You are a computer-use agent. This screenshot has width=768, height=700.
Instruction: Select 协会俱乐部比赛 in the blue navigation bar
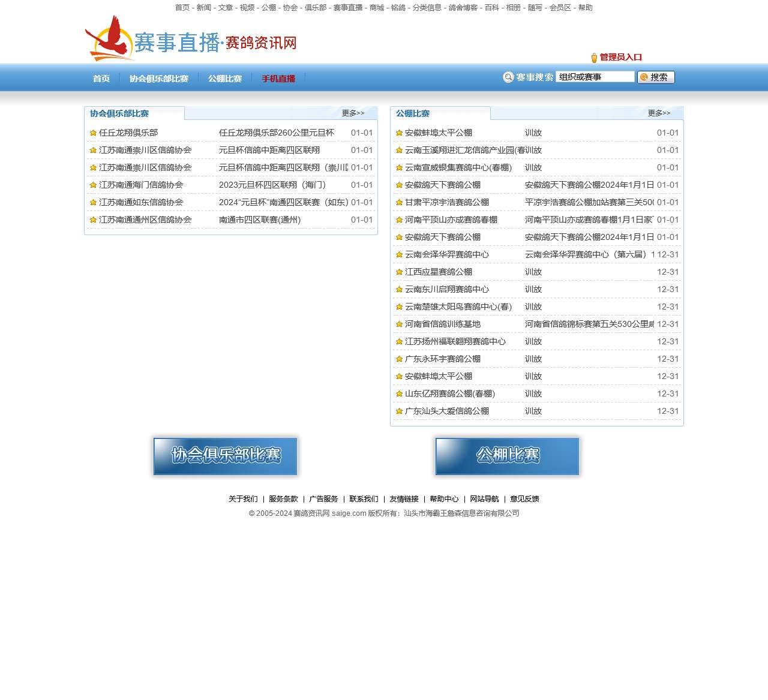click(x=159, y=78)
